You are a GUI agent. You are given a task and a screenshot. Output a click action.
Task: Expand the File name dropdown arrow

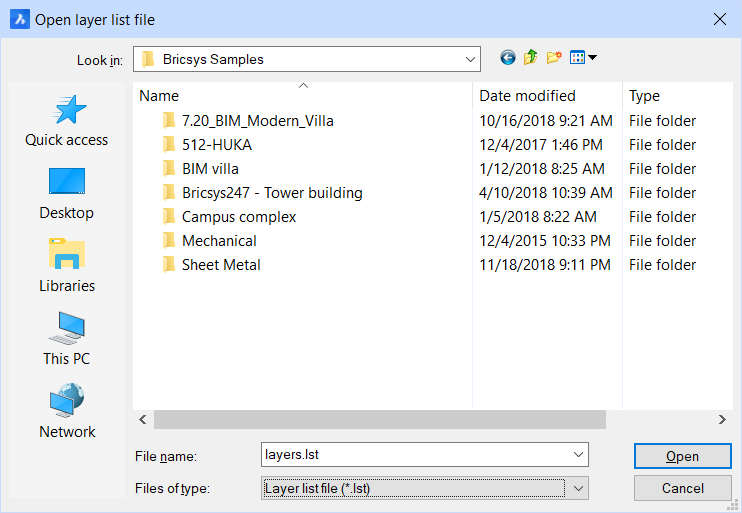(578, 455)
